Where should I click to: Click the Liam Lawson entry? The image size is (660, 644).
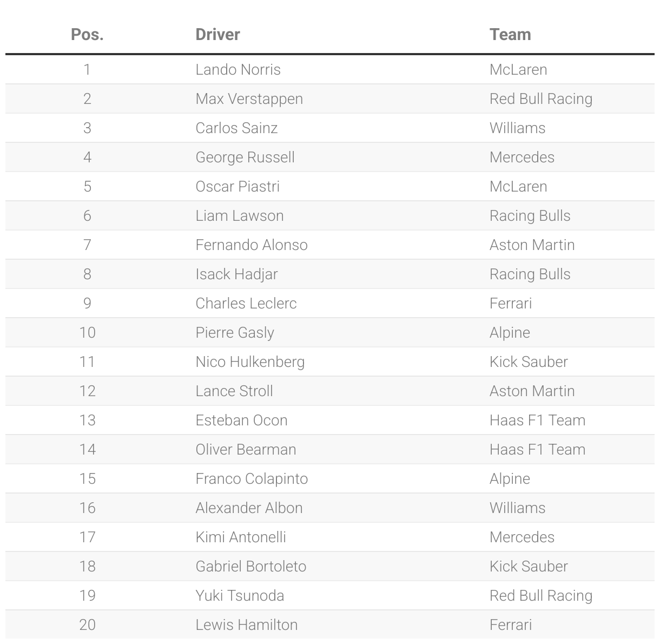tap(240, 216)
